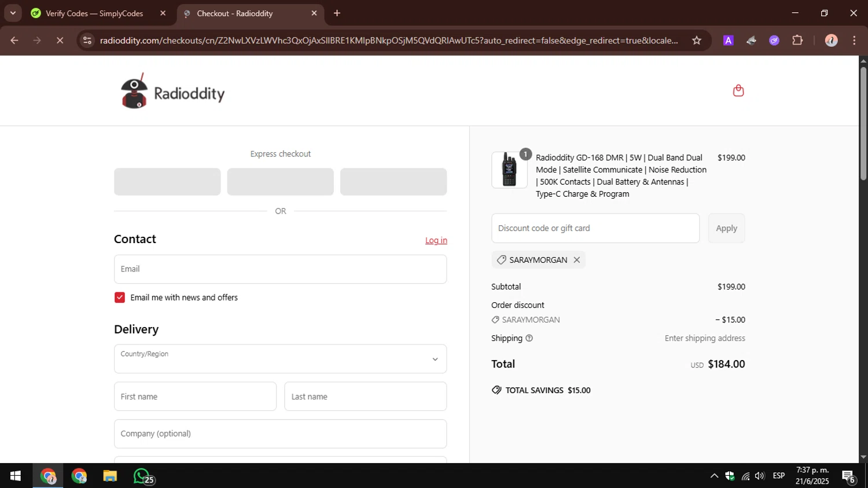868x488 pixels.
Task: Open the Chrome three-dot menu
Action: pos(854,41)
